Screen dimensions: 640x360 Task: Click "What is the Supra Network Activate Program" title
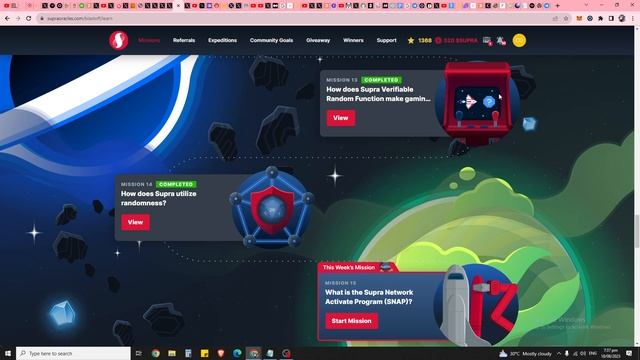[x=369, y=297]
